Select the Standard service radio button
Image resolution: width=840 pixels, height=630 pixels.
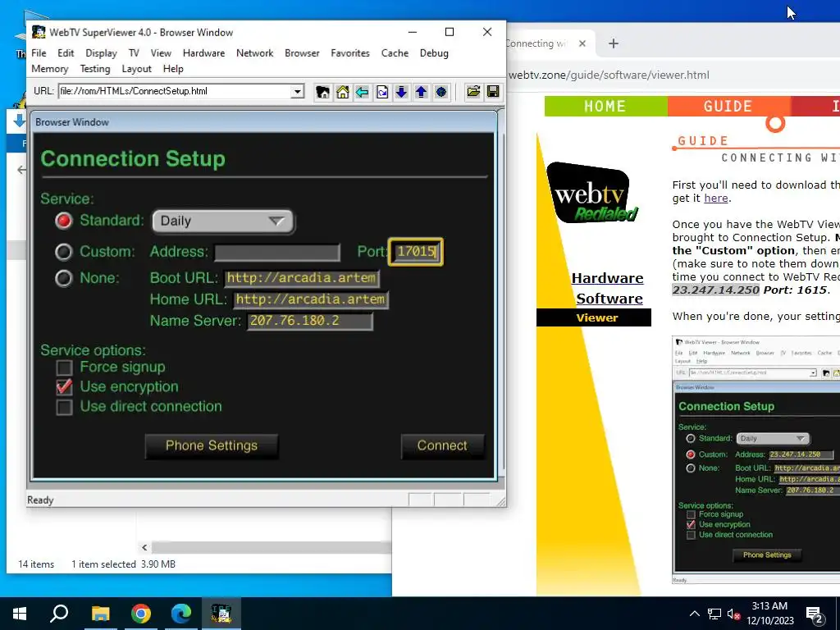[64, 221]
